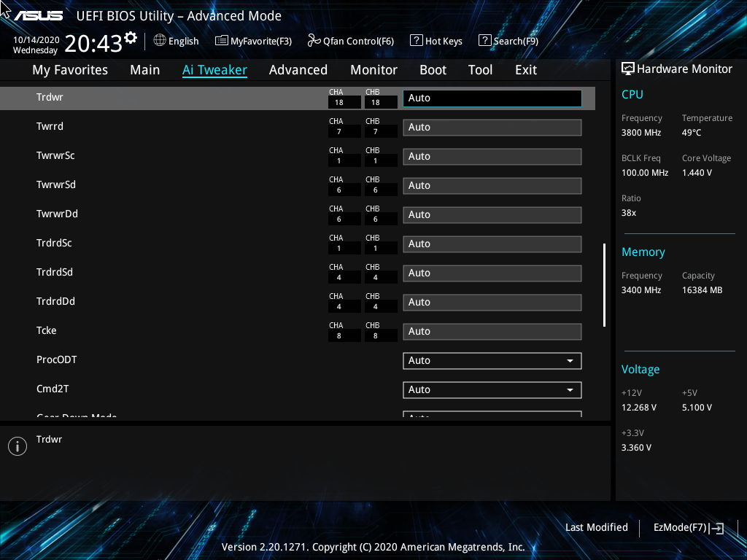Click the Twrrd Auto input field
Screen dimensions: 747x560
(x=492, y=127)
